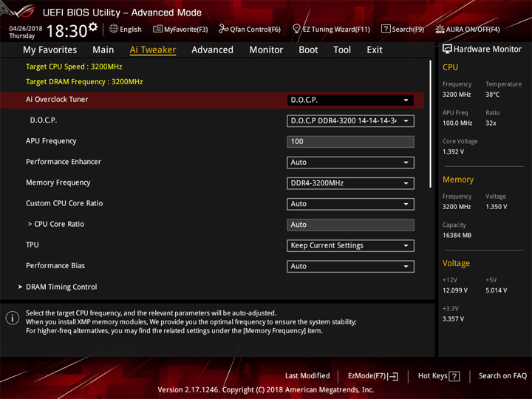
Task: Open the Ai Overclock Tuner dropdown
Action: [x=350, y=100]
